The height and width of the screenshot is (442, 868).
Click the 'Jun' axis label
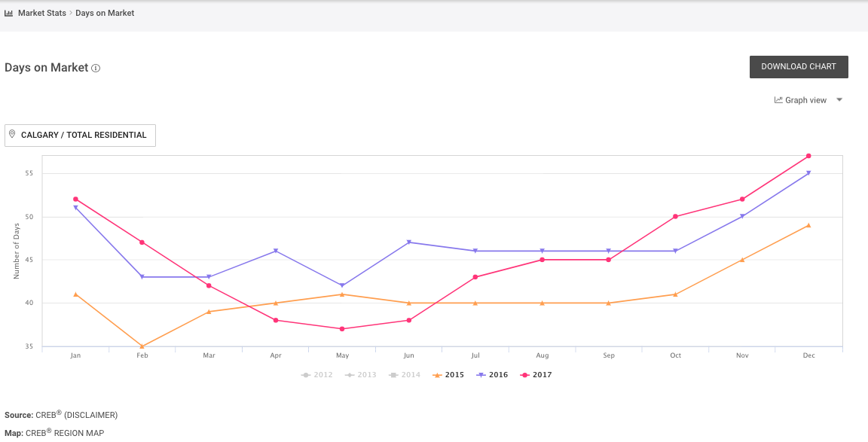pyautogui.click(x=409, y=355)
